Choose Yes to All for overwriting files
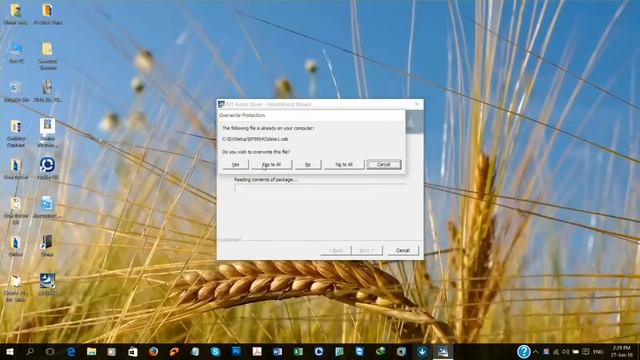Screen dimensions: 640x360 (x=271, y=164)
